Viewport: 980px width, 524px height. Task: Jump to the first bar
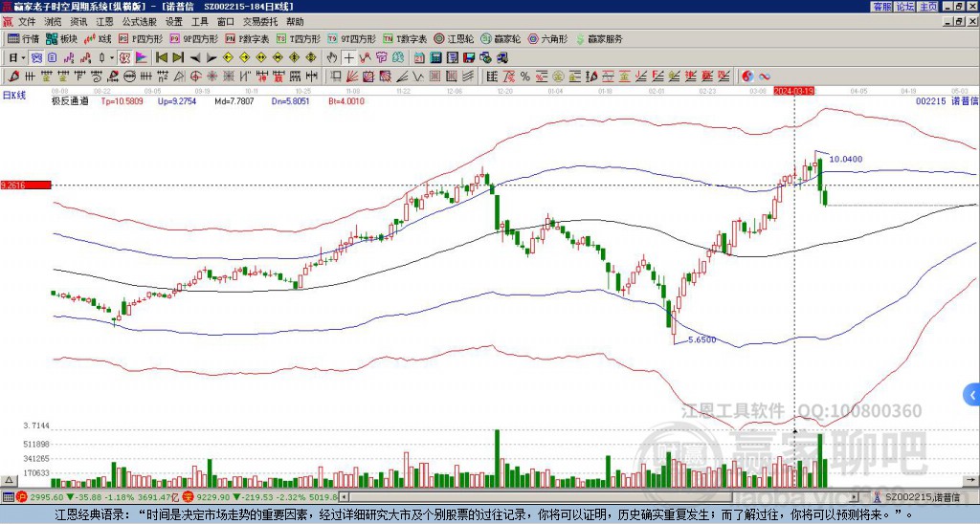[x=161, y=58]
